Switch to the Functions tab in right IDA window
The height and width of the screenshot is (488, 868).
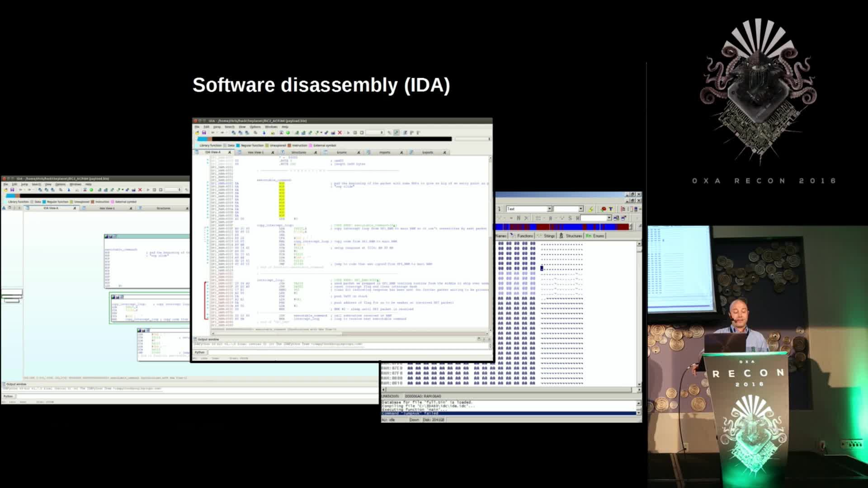pos(524,236)
